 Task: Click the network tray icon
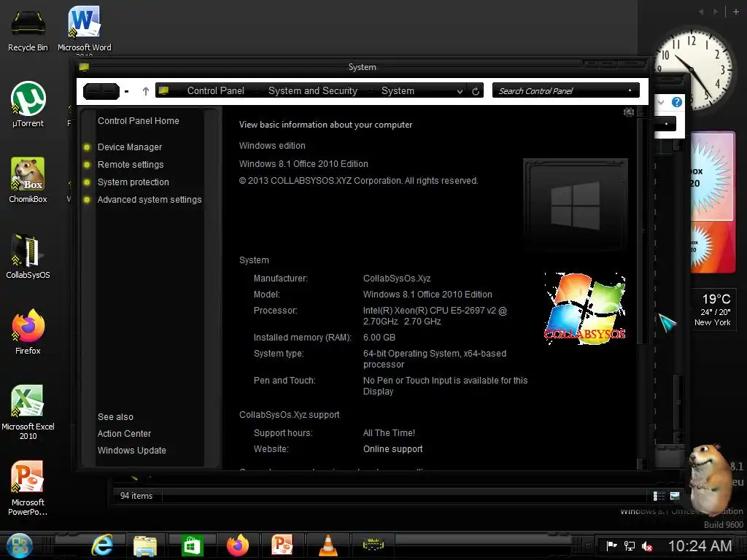(x=630, y=545)
